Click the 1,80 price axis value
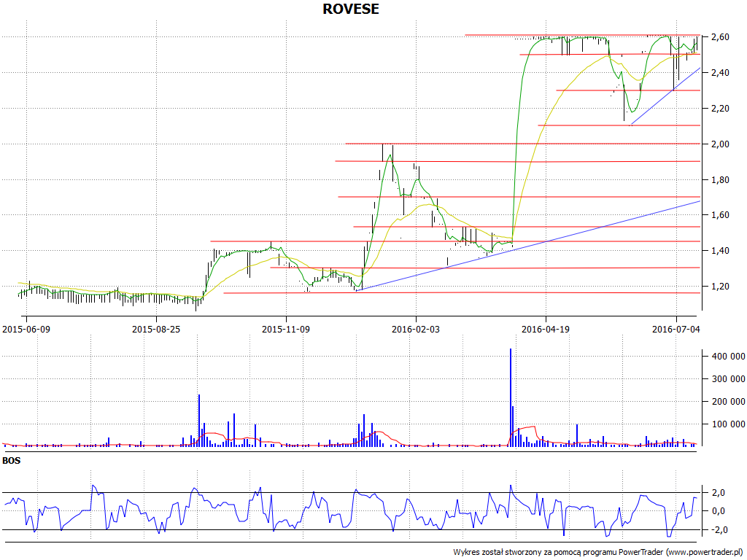This screenshot has width=747, height=560. click(x=720, y=180)
